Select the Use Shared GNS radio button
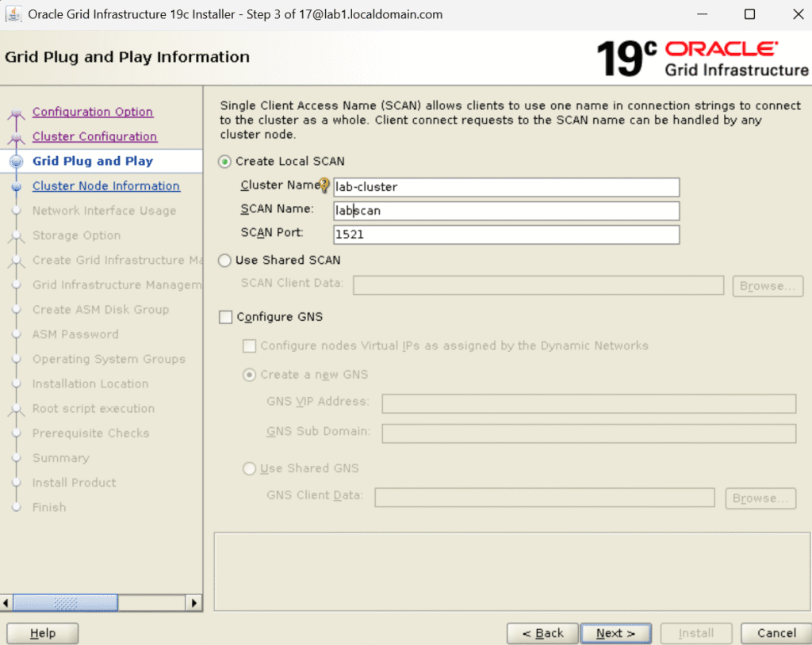Screen dimensions: 812x645 point(249,468)
